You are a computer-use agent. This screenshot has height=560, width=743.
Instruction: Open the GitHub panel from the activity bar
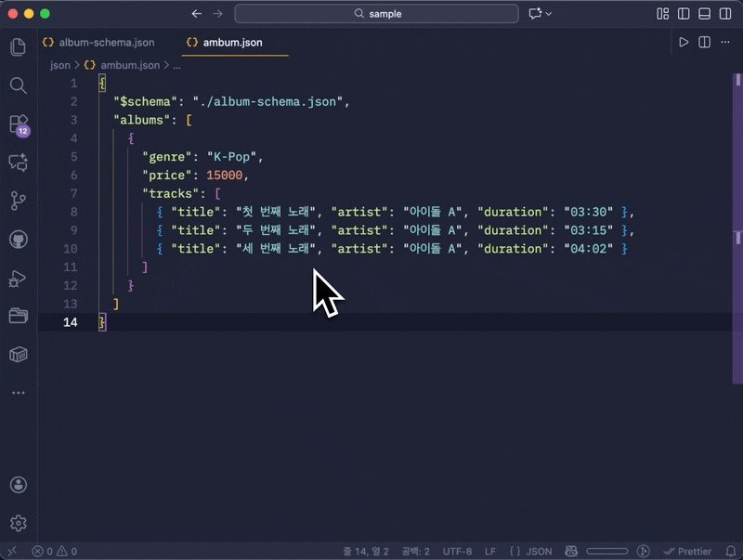coord(19,239)
